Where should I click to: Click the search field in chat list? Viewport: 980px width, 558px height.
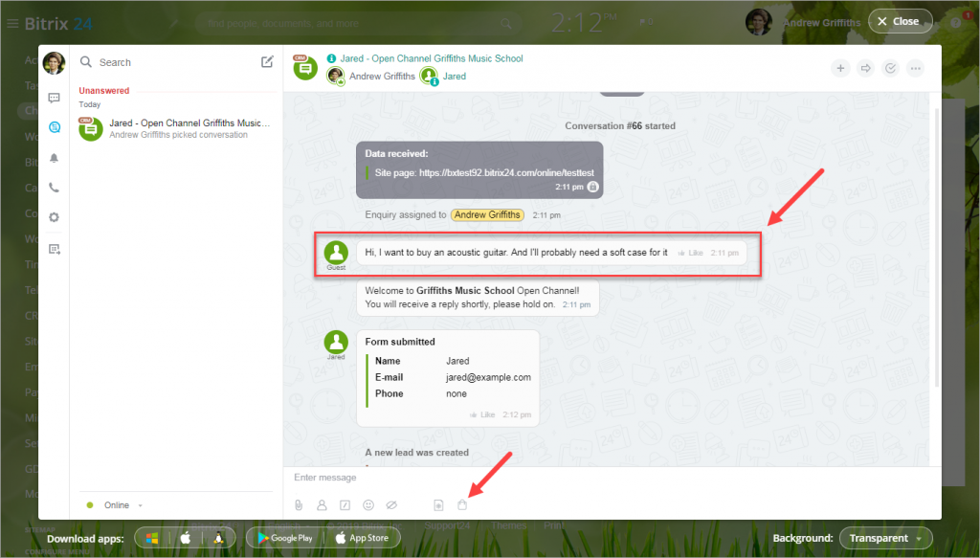[168, 62]
